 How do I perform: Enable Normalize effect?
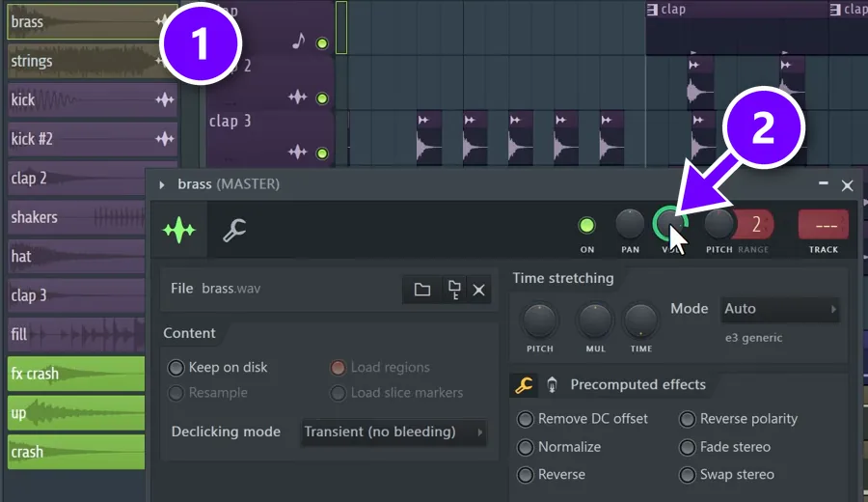525,447
